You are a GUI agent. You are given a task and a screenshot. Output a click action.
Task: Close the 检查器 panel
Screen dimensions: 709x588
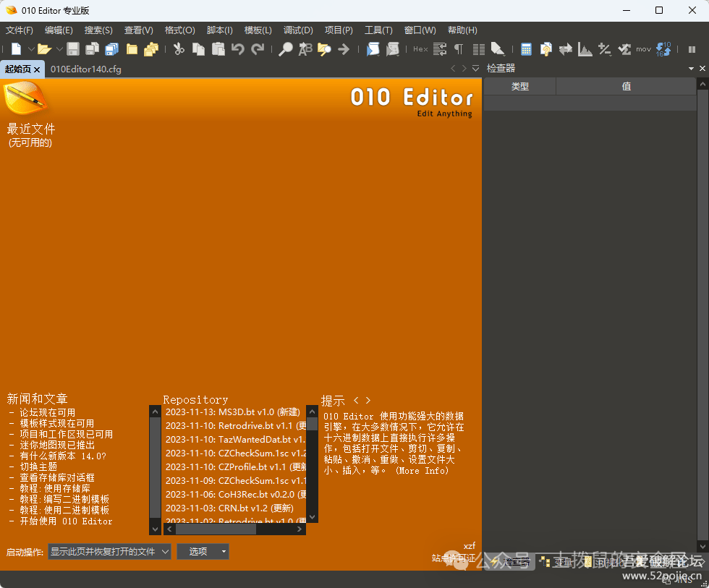(x=702, y=68)
